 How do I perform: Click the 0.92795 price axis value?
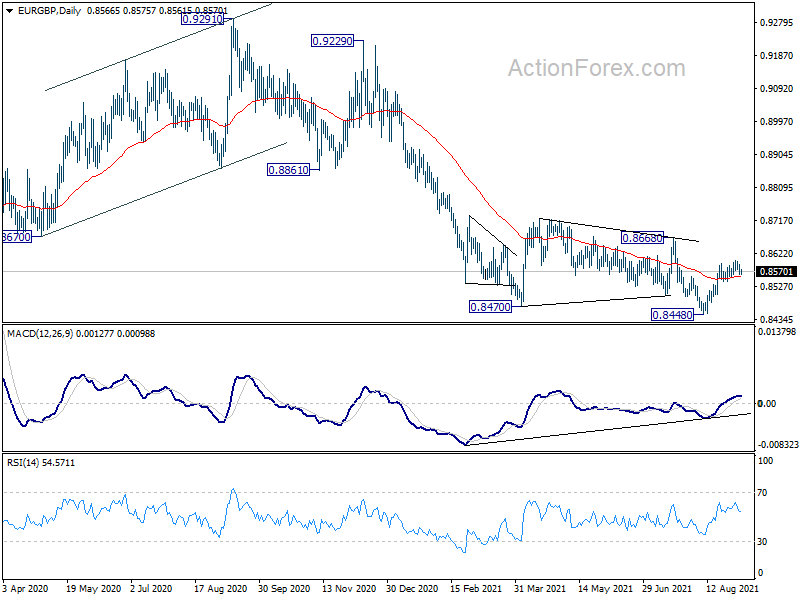pos(776,22)
